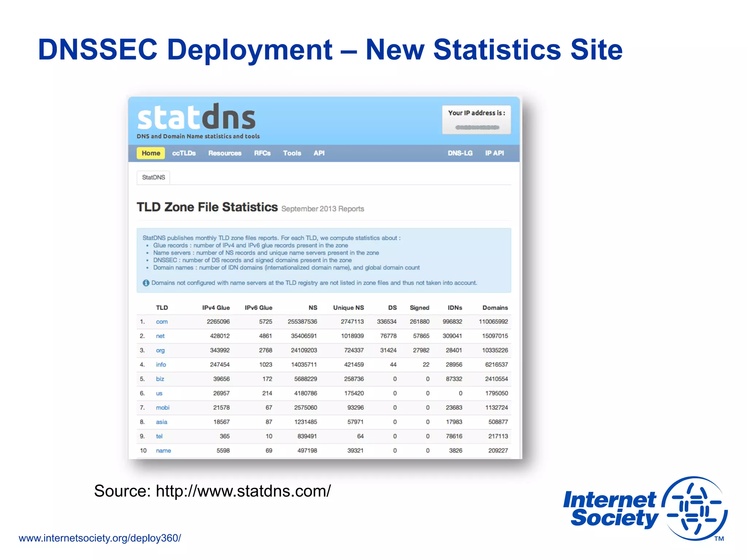The width and height of the screenshot is (747, 560).
Task: Select org Domains value 10335226
Action: 495,350
